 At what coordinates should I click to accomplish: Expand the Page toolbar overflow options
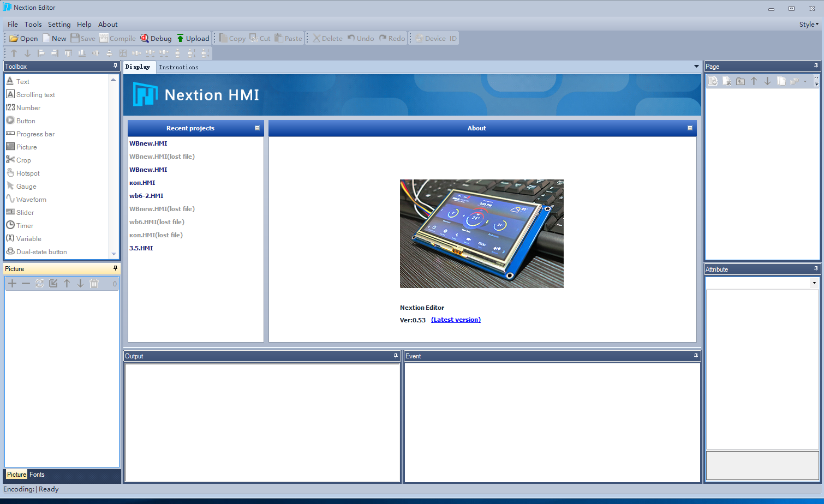pos(816,81)
